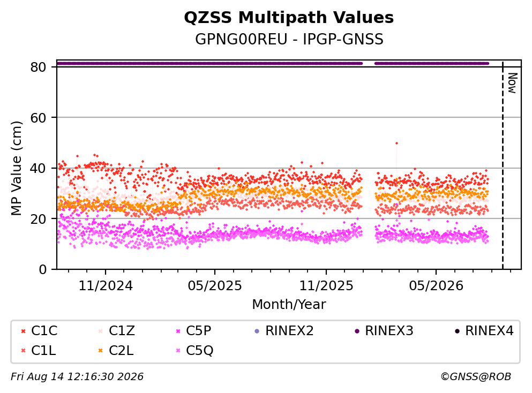Click the 'C1L' legend label
The height and width of the screenshot is (393, 532).
click(43, 351)
